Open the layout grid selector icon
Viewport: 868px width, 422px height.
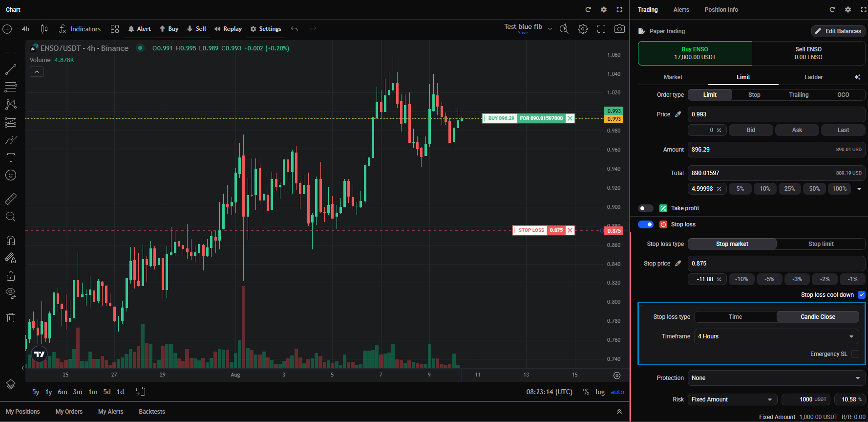115,29
